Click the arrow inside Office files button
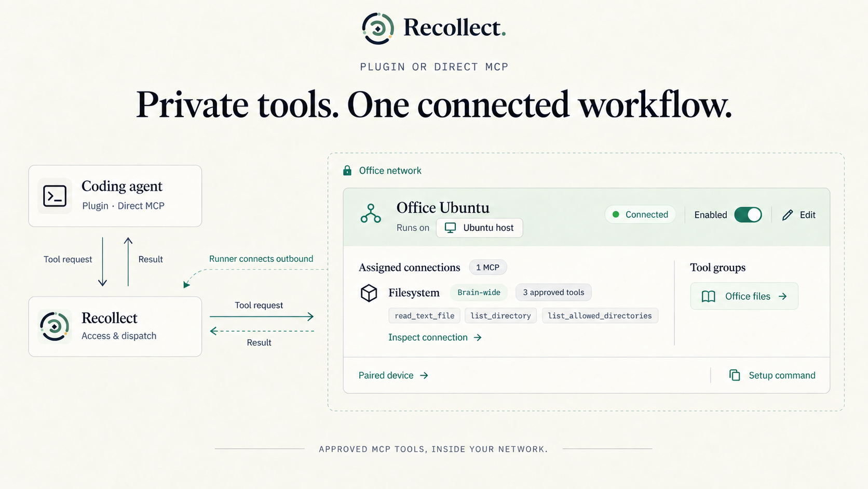Viewport: 868px width, 489px height. click(782, 296)
